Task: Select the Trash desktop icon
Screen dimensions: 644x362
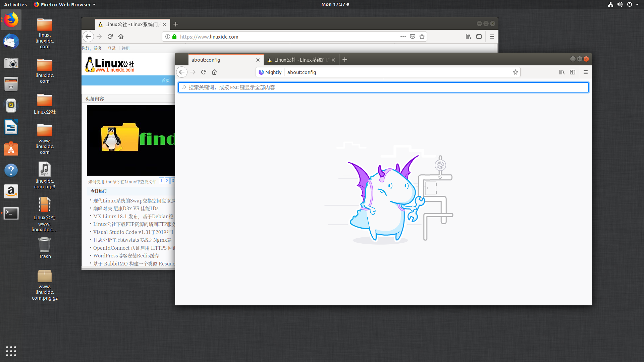Action: tap(45, 248)
